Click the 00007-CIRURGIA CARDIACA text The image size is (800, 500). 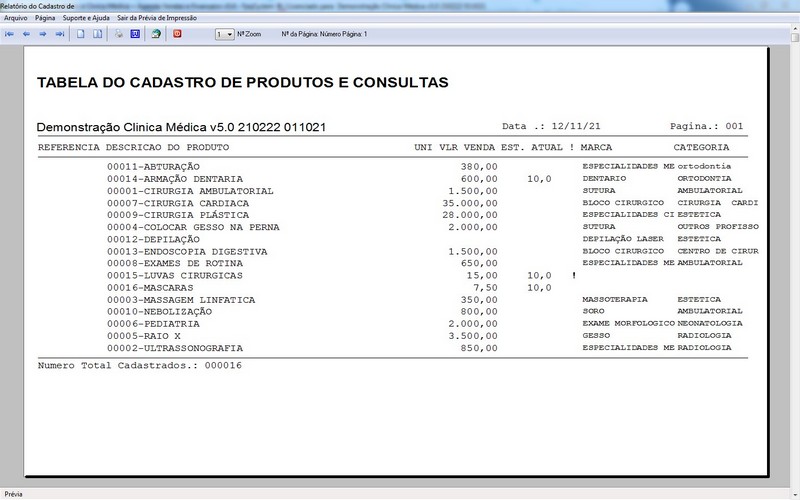coord(178,203)
